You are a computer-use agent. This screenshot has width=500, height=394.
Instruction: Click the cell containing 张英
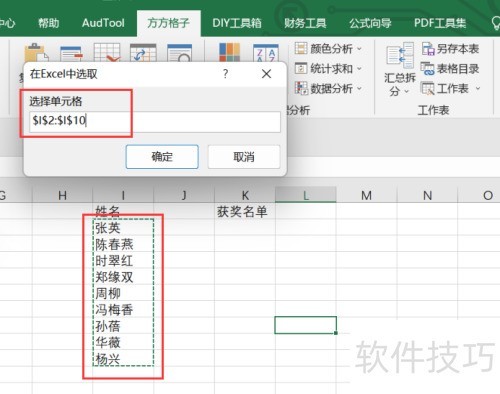[x=123, y=227]
